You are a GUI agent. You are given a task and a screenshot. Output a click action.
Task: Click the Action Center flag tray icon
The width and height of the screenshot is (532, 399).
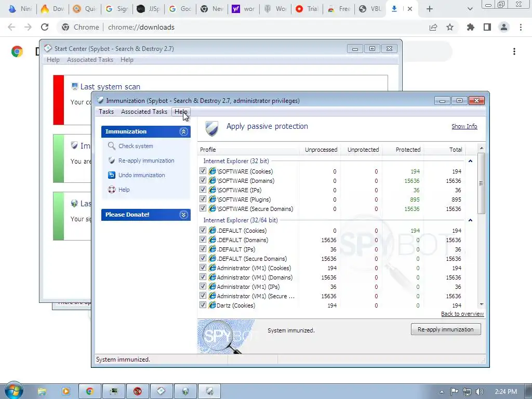coord(454,392)
